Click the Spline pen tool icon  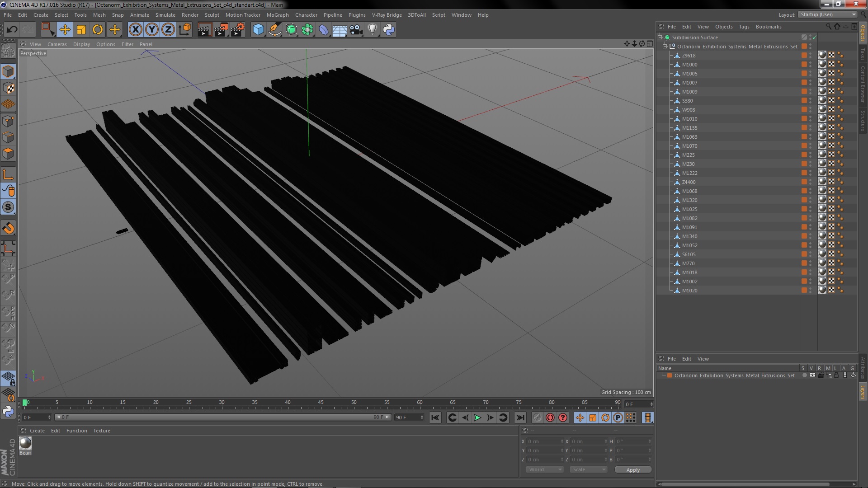tap(274, 30)
